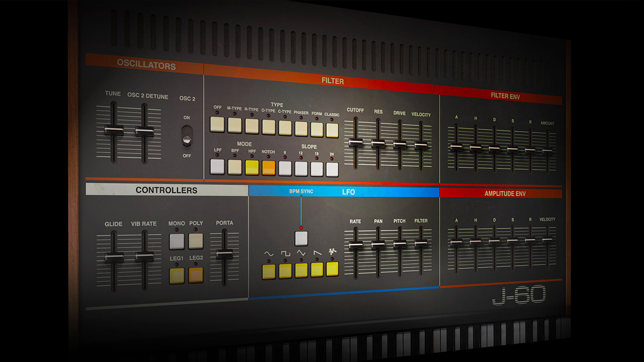Set the filter type to OFF

217,124
